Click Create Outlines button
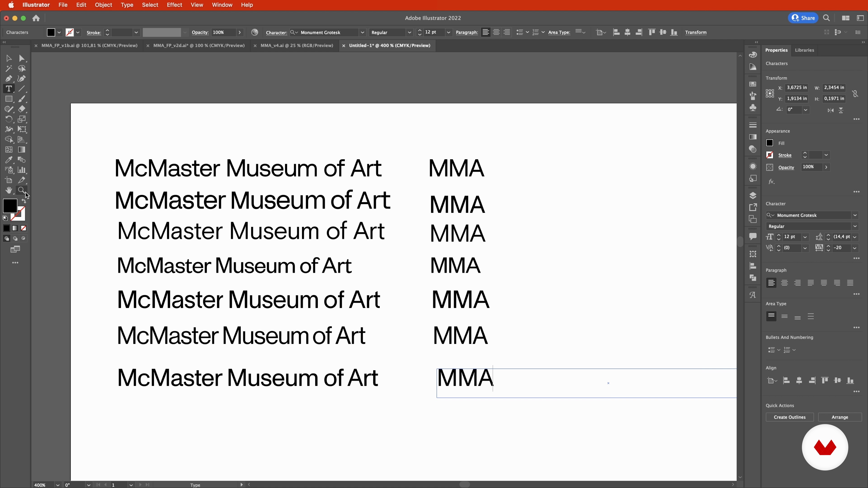 tap(790, 417)
